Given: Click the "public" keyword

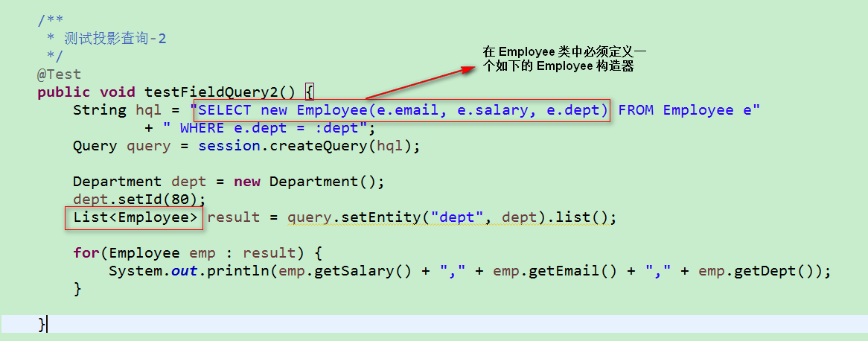Looking at the screenshot, I should coord(64,92).
